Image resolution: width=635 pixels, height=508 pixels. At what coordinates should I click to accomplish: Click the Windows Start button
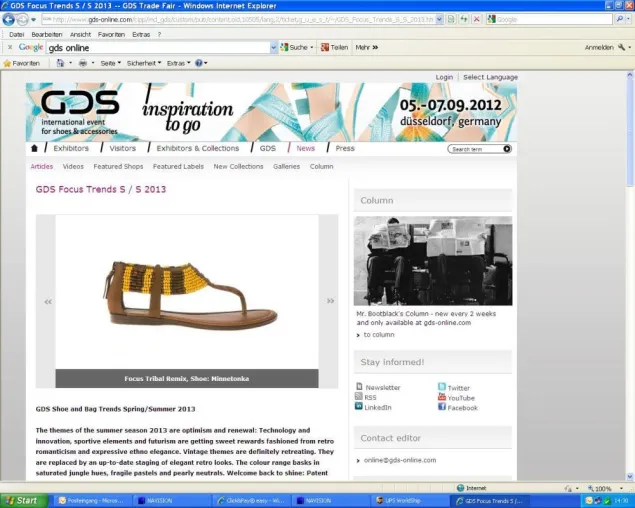[24, 501]
